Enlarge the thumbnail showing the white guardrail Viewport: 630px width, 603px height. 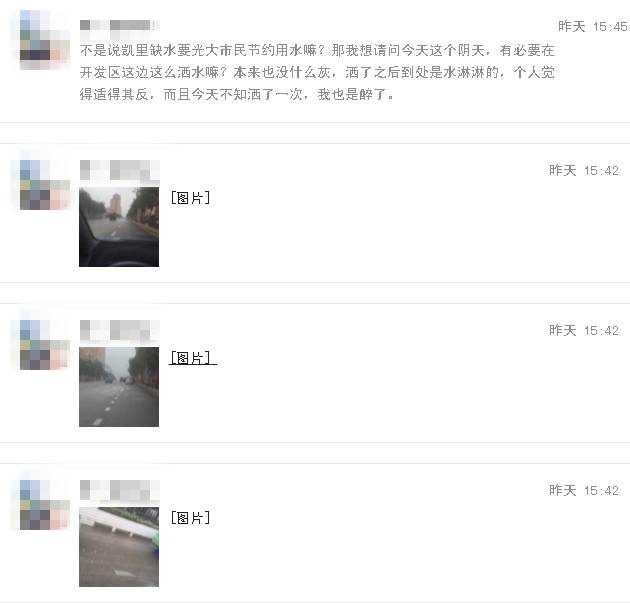119,547
